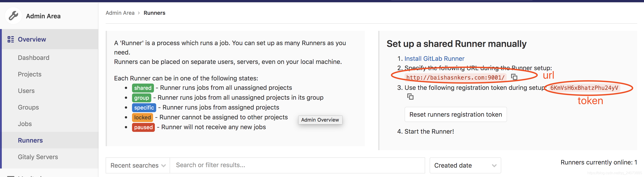This screenshot has width=644, height=177.
Task: Click the blue specific state badge
Action: pos(144,107)
